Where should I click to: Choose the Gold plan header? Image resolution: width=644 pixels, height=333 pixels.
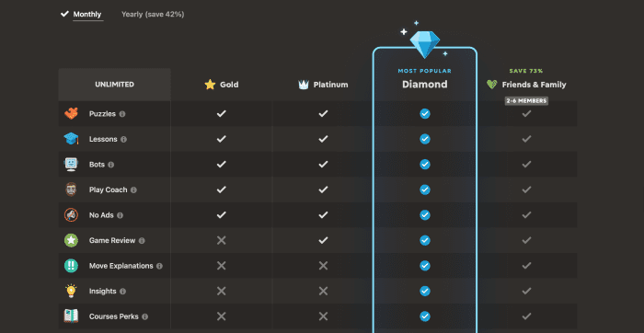click(x=222, y=85)
